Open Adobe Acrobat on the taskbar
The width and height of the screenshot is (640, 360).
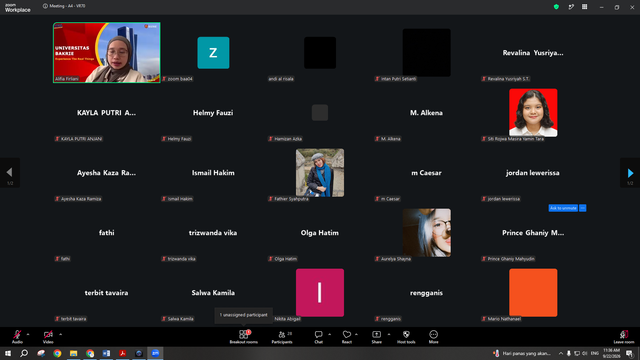tap(122, 353)
